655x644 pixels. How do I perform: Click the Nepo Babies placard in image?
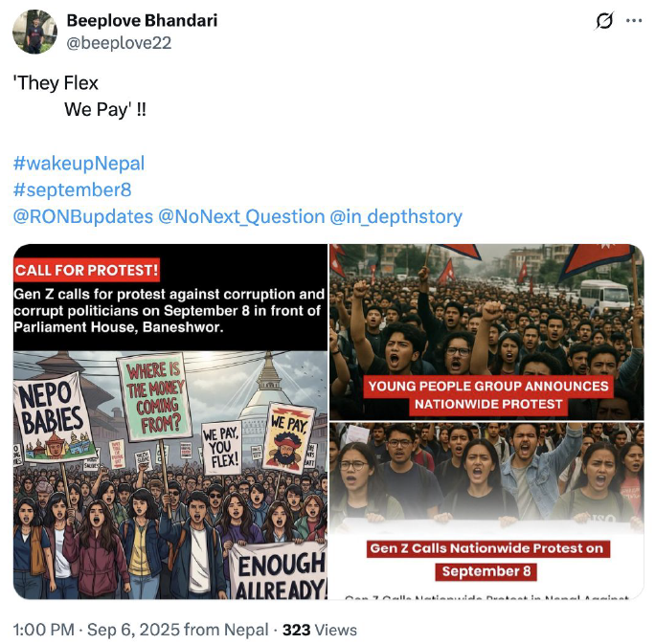(54, 416)
